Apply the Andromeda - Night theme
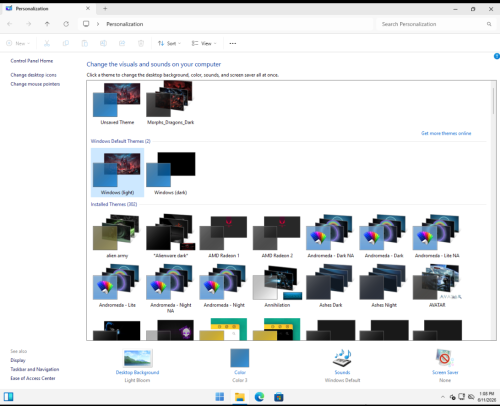This screenshot has height=406, width=500. tap(224, 286)
